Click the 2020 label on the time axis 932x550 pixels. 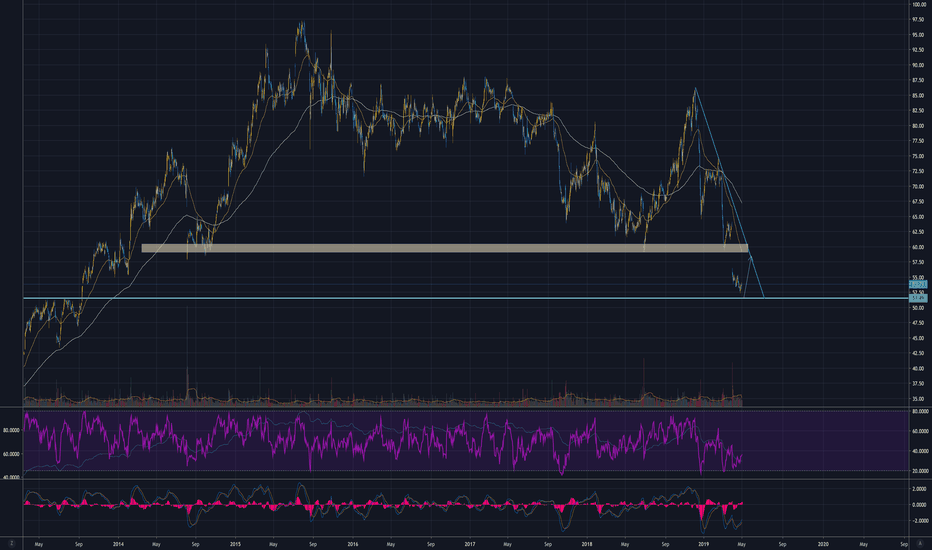(x=823, y=544)
